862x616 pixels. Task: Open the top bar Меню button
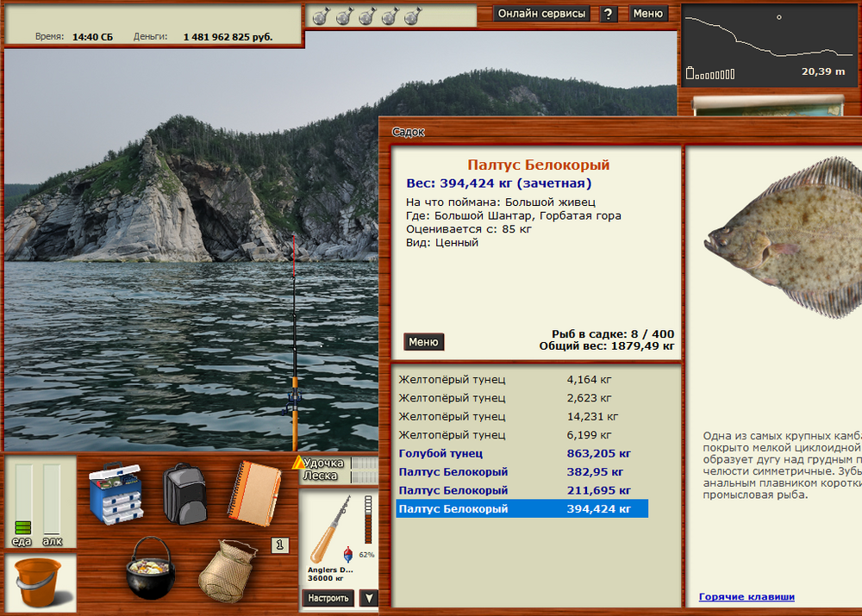point(647,14)
